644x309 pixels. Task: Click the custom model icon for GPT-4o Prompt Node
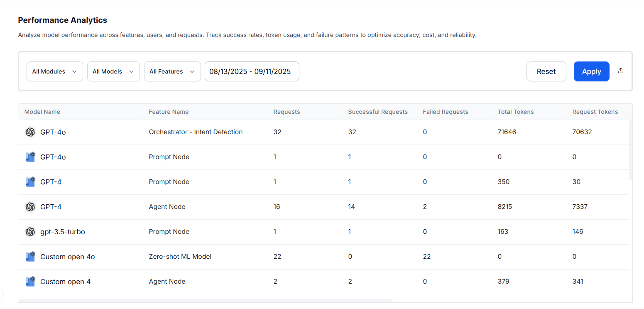30,157
